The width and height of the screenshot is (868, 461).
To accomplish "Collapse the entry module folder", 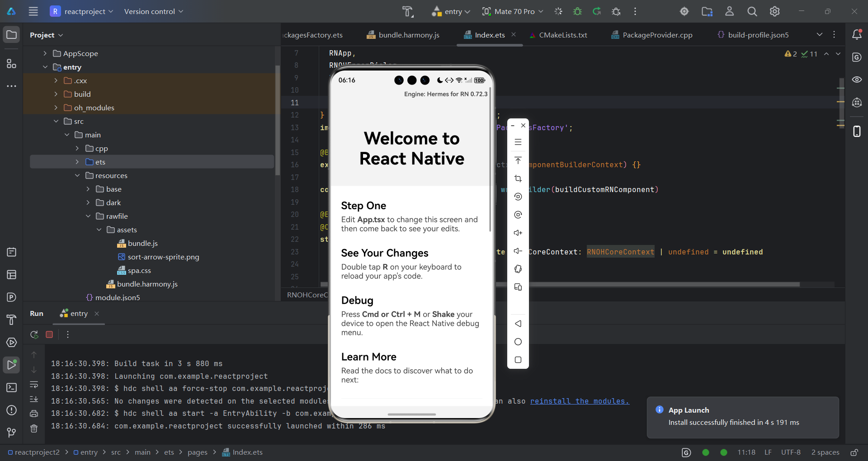I will coord(45,67).
